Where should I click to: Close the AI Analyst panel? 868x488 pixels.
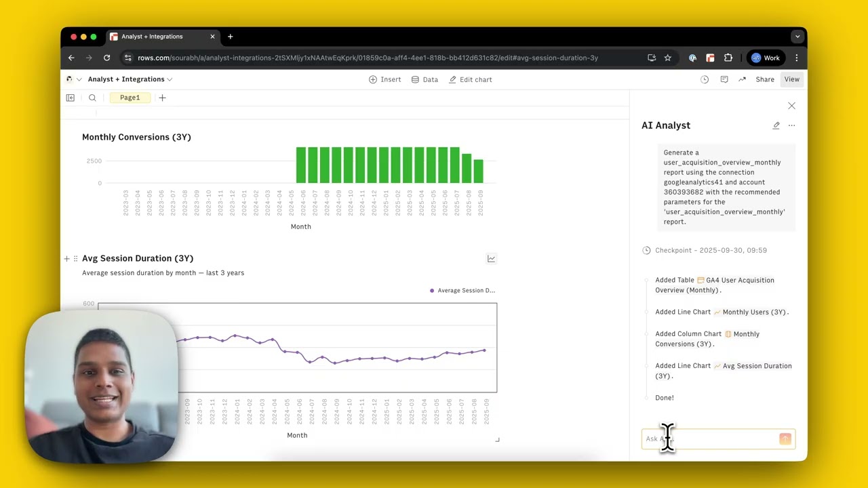[x=791, y=106]
